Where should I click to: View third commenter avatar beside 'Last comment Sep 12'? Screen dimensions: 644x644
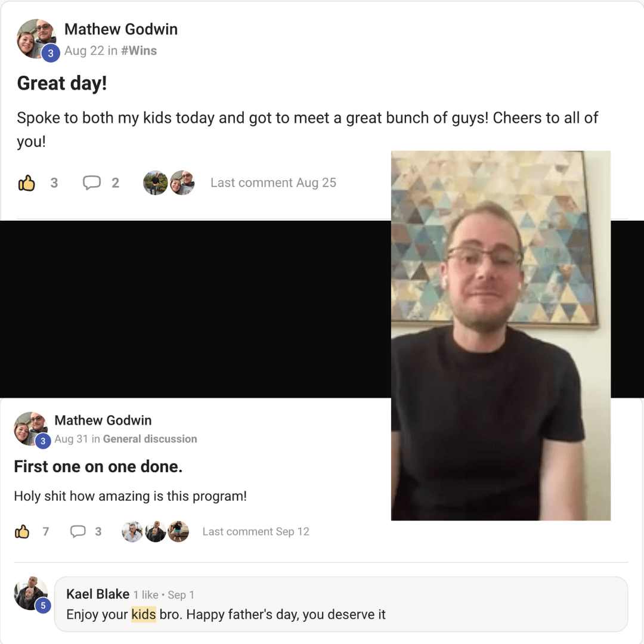point(178,531)
